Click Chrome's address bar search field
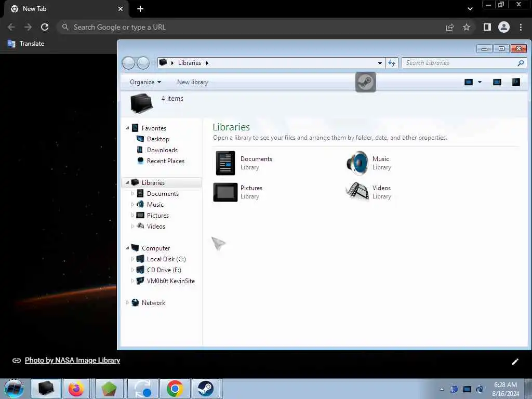This screenshot has height=399, width=532. point(251,27)
